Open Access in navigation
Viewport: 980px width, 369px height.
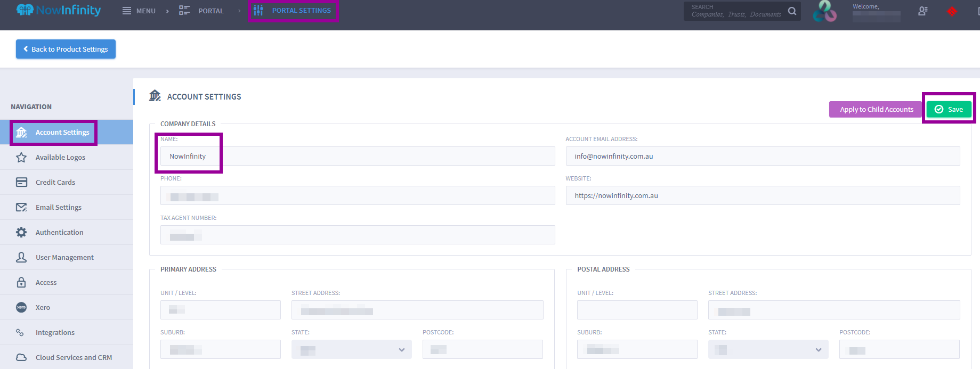tap(67, 282)
